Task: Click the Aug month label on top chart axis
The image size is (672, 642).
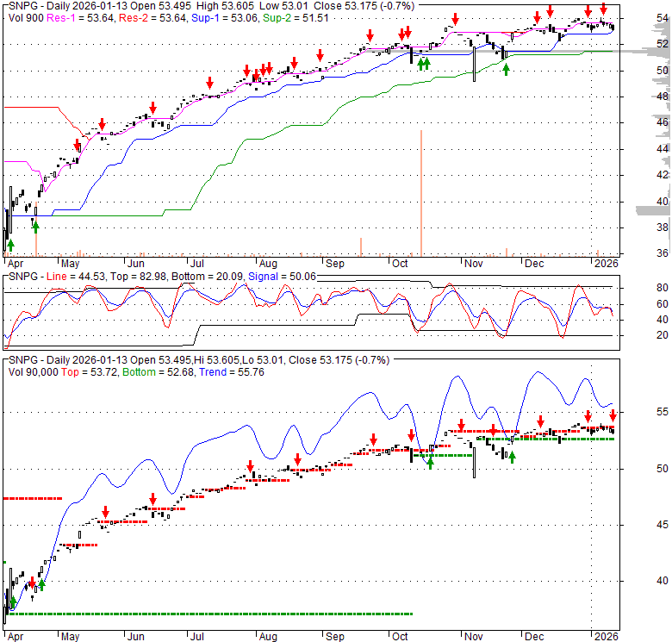Action: pos(267,262)
